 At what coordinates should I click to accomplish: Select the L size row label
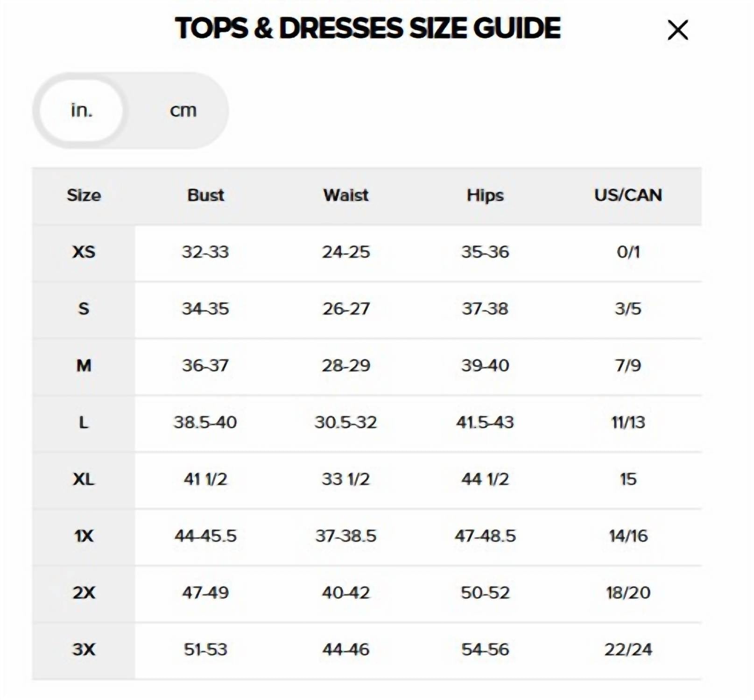[84, 422]
